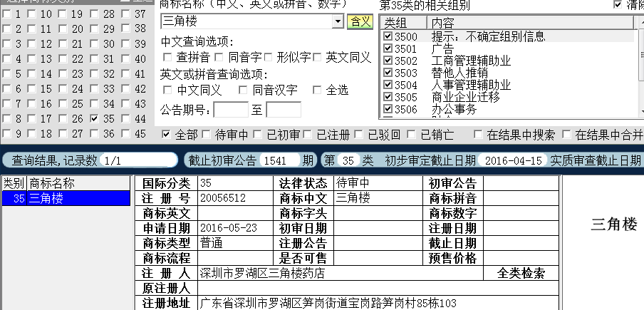Enable 在结果中合并 checkbox
The width and height of the screenshot is (644, 310).
tap(566, 134)
